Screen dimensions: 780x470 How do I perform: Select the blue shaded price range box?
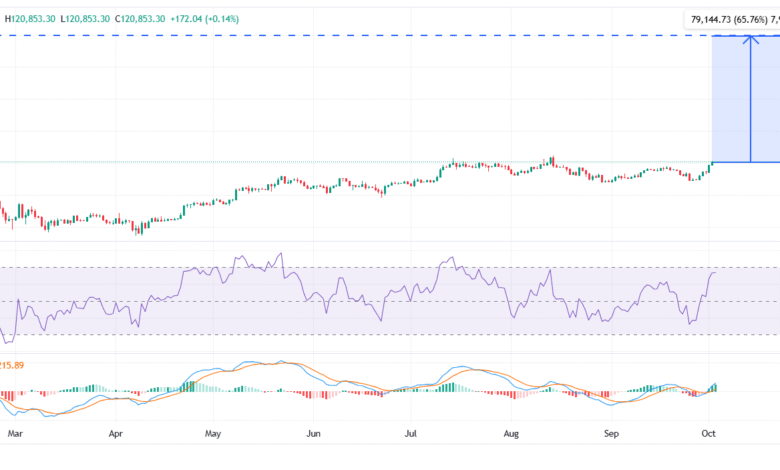730,100
